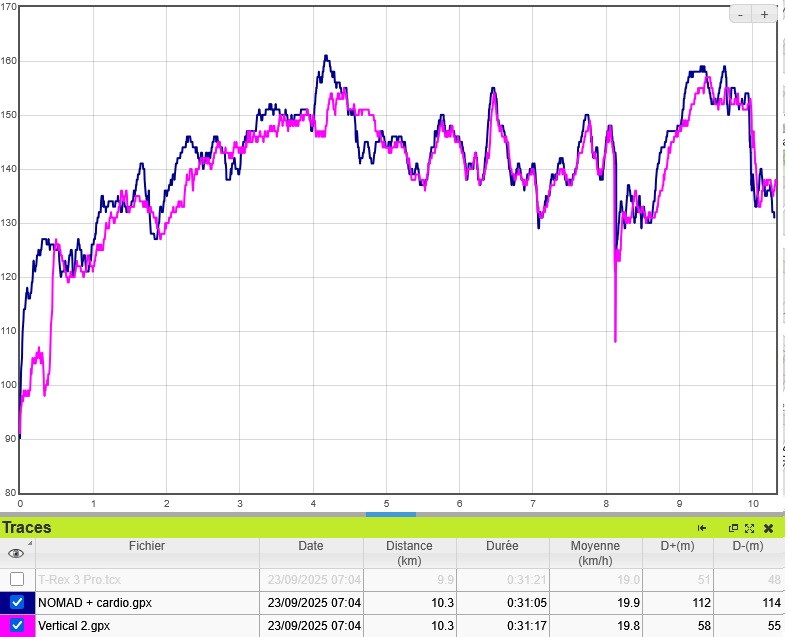Image resolution: width=788 pixels, height=637 pixels.
Task: Sort traces by Fichier column header
Action: pos(146,546)
